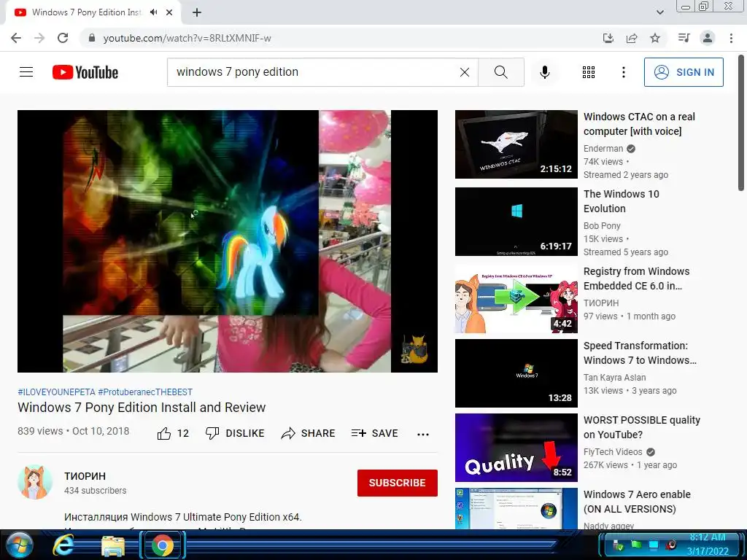This screenshot has width=747, height=560.
Task: Open WORST POSSIBLE quality on YouTube thumbnail
Action: (x=516, y=447)
